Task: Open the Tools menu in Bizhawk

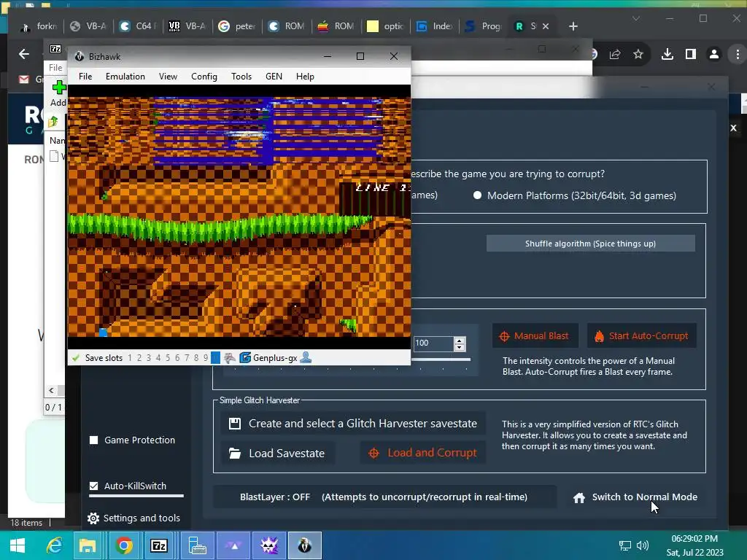Action: 241,76
